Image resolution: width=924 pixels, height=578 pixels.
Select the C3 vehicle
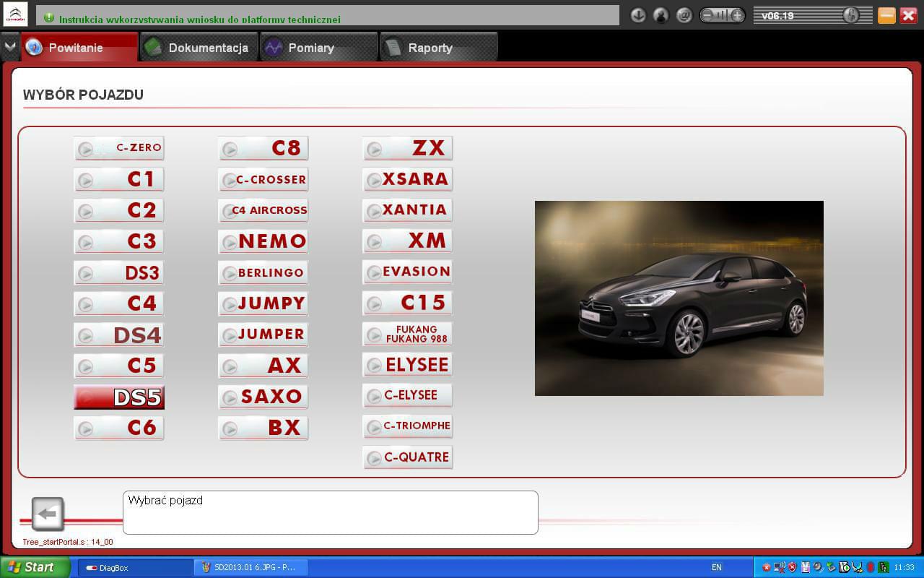tap(119, 241)
